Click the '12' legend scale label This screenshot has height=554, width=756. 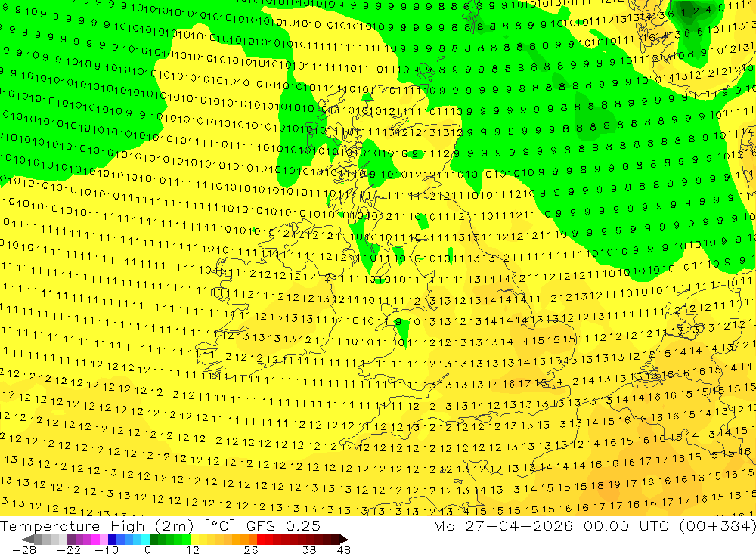[193, 549]
